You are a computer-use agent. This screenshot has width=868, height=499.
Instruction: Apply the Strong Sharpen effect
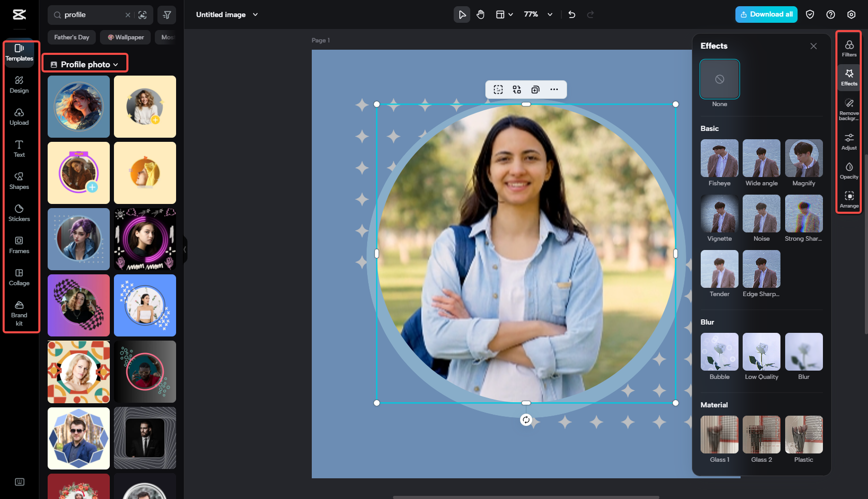tap(804, 214)
